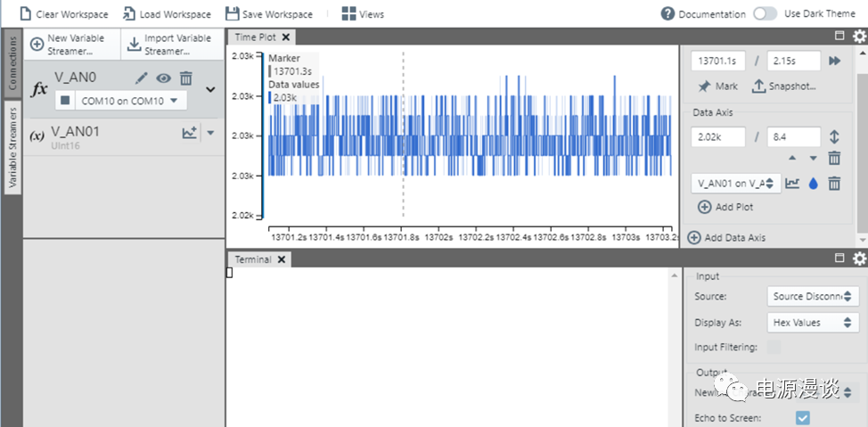Delete the V_AN0 variable streamer
The width and height of the screenshot is (868, 427).
pos(186,78)
